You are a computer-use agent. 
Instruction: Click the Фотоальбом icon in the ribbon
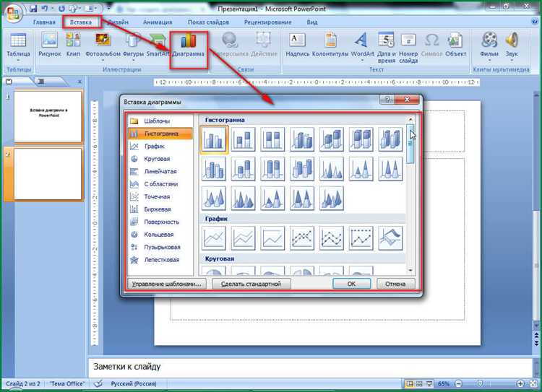[x=103, y=40]
